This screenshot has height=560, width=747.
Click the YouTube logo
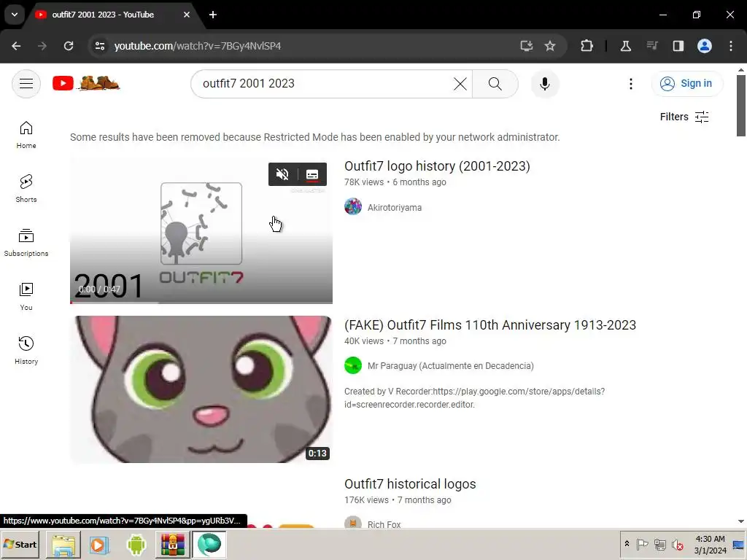(x=86, y=83)
